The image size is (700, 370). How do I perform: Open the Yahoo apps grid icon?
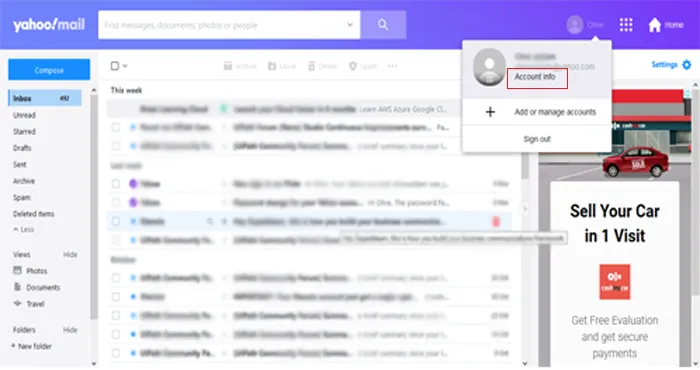pyautogui.click(x=626, y=25)
